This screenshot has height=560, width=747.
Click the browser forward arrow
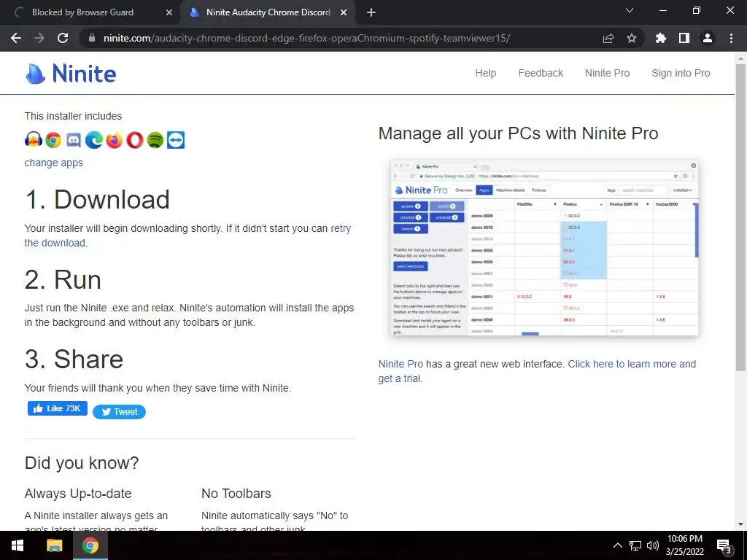pyautogui.click(x=39, y=38)
